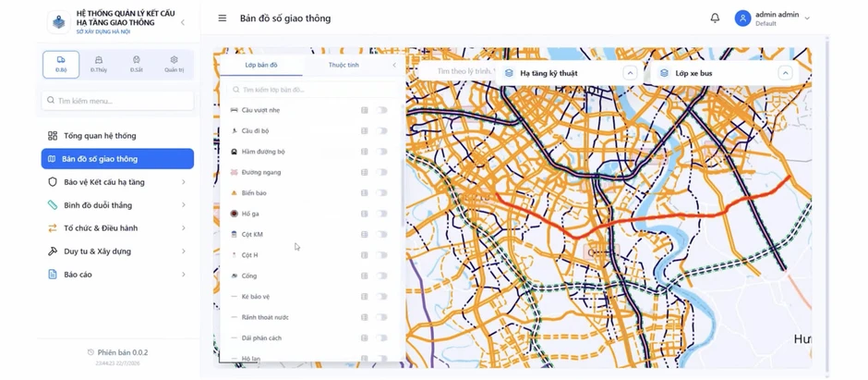Show the Cột H layer
868x380 pixels.
coord(381,255)
